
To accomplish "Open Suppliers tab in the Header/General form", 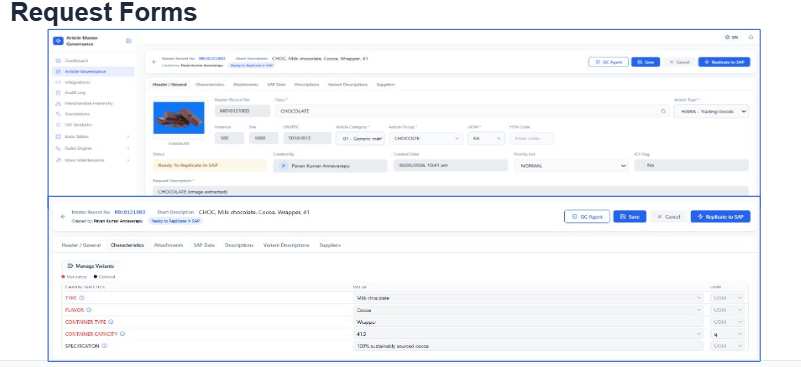I will coord(385,84).
